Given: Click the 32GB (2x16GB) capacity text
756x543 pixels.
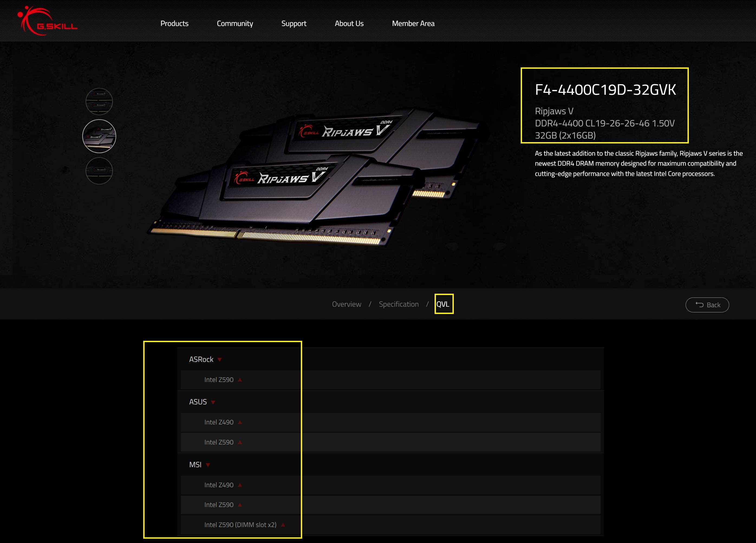Looking at the screenshot, I should (565, 136).
